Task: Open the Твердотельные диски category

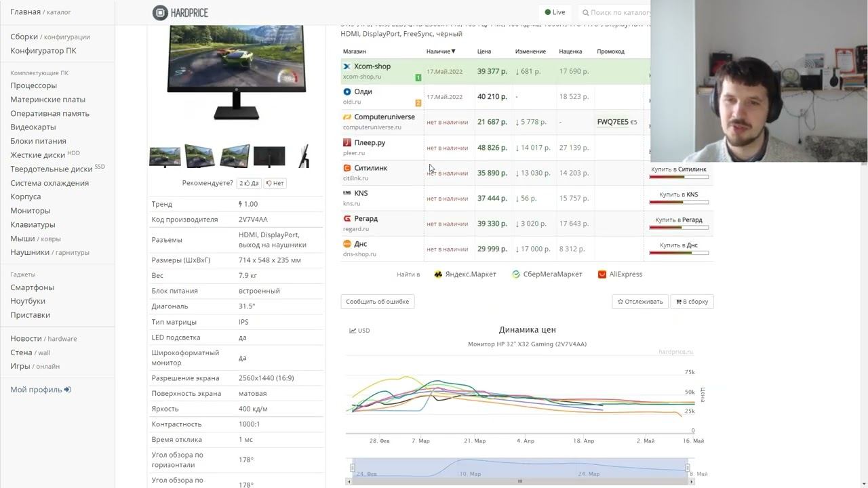Action: click(52, 169)
